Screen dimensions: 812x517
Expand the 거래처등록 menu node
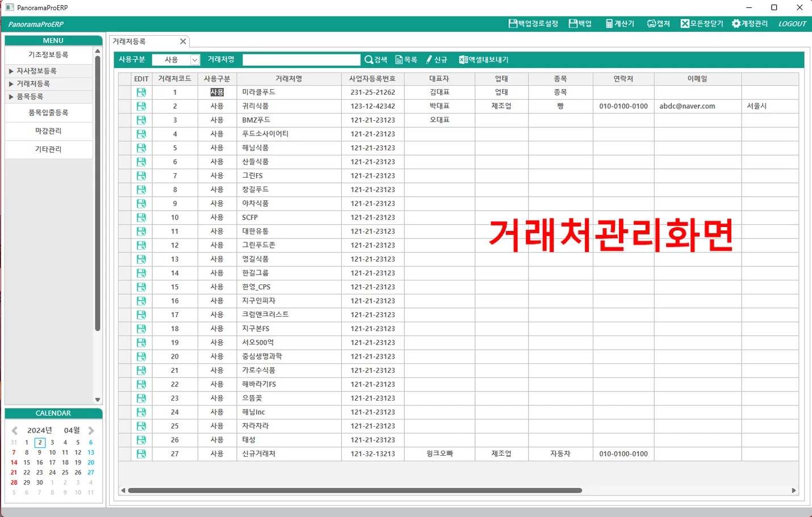click(11, 84)
